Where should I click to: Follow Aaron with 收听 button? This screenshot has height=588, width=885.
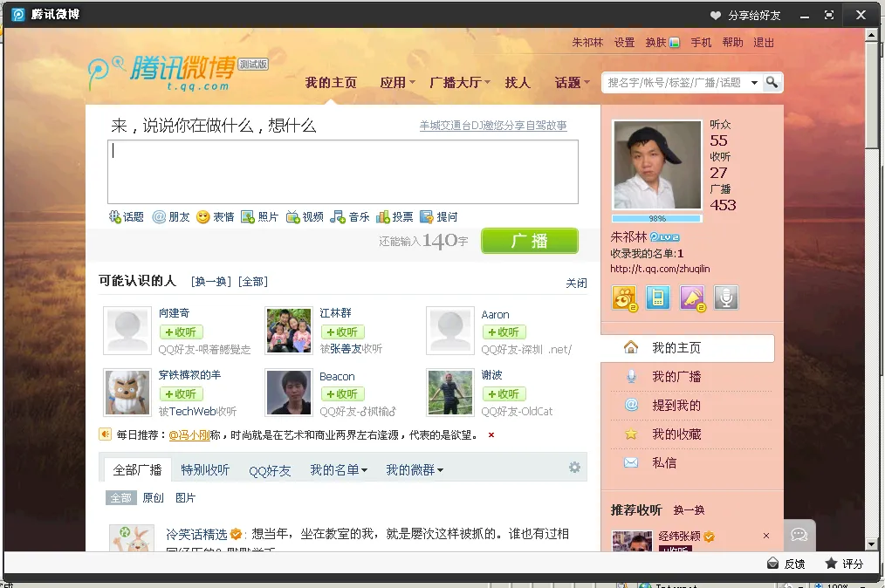tap(504, 332)
